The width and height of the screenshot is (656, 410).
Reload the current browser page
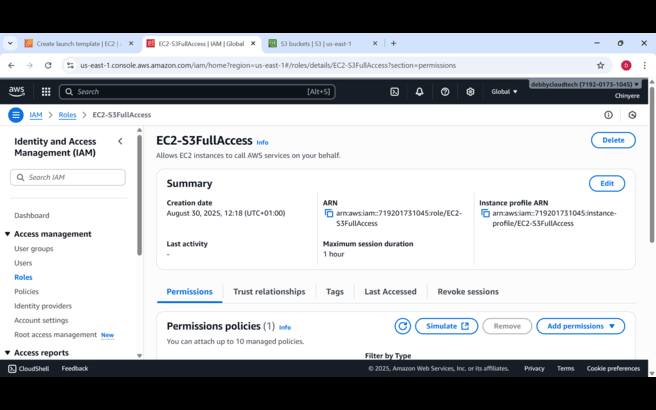pos(48,65)
